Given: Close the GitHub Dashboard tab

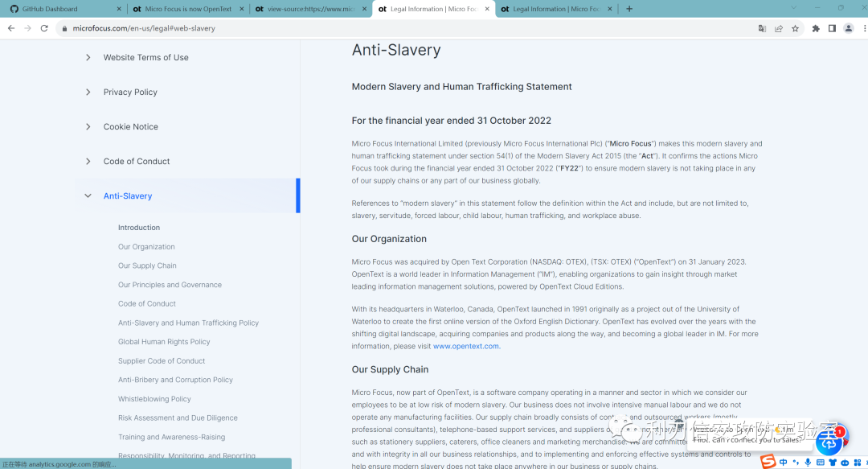Looking at the screenshot, I should [119, 9].
